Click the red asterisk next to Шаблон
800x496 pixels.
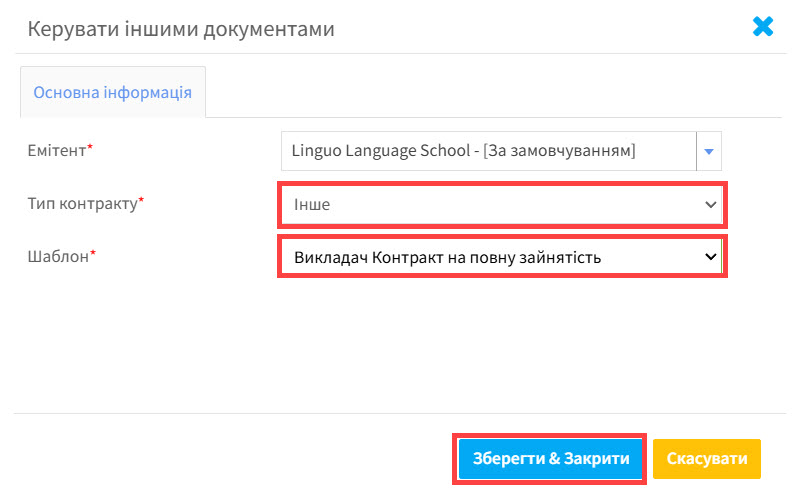[x=93, y=254]
